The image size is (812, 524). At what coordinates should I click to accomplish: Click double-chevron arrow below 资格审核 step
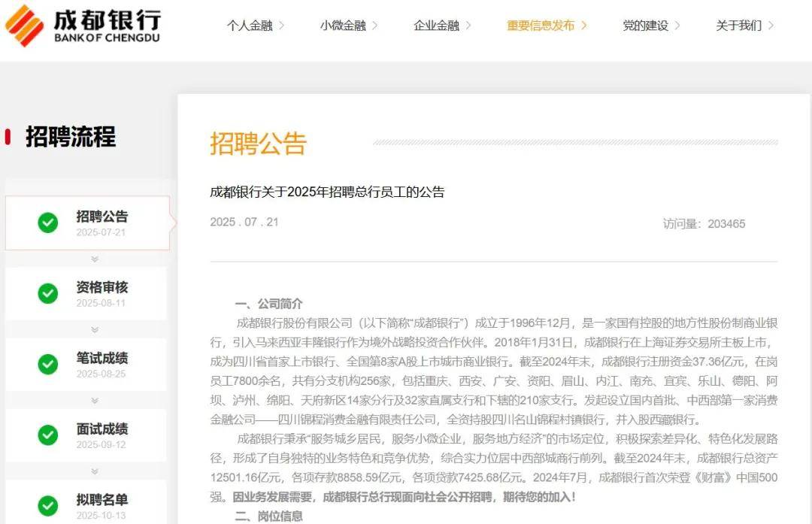coord(95,329)
